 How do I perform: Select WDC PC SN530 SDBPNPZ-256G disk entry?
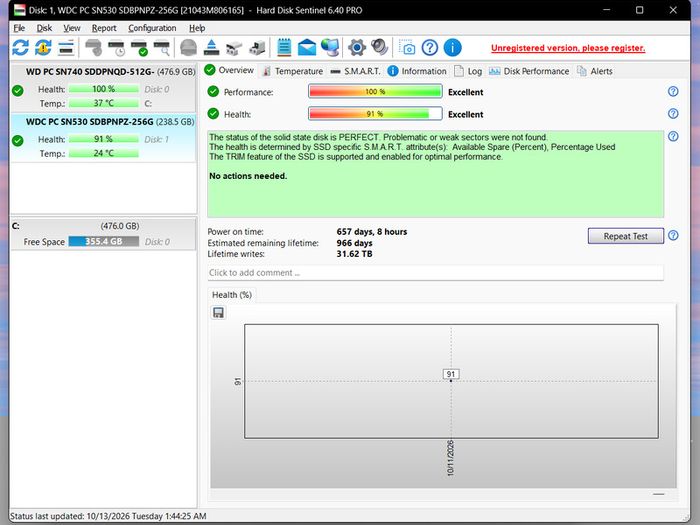(103, 138)
